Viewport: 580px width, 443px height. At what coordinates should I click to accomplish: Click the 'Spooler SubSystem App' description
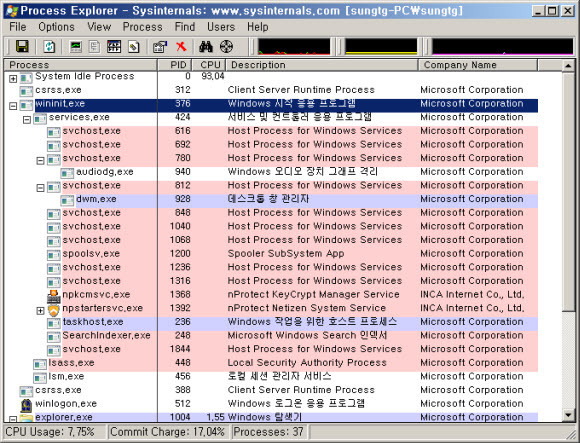pos(286,255)
